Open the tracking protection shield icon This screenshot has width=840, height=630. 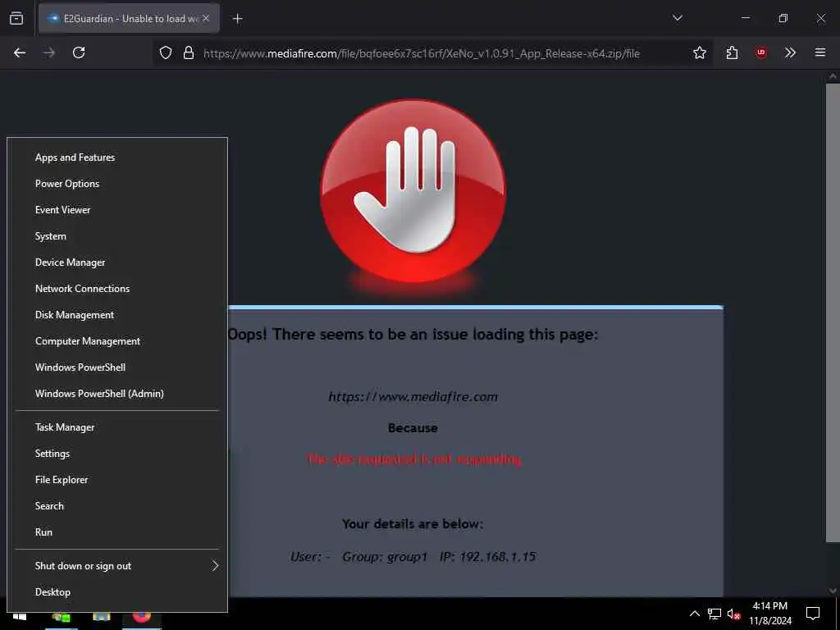(x=166, y=52)
